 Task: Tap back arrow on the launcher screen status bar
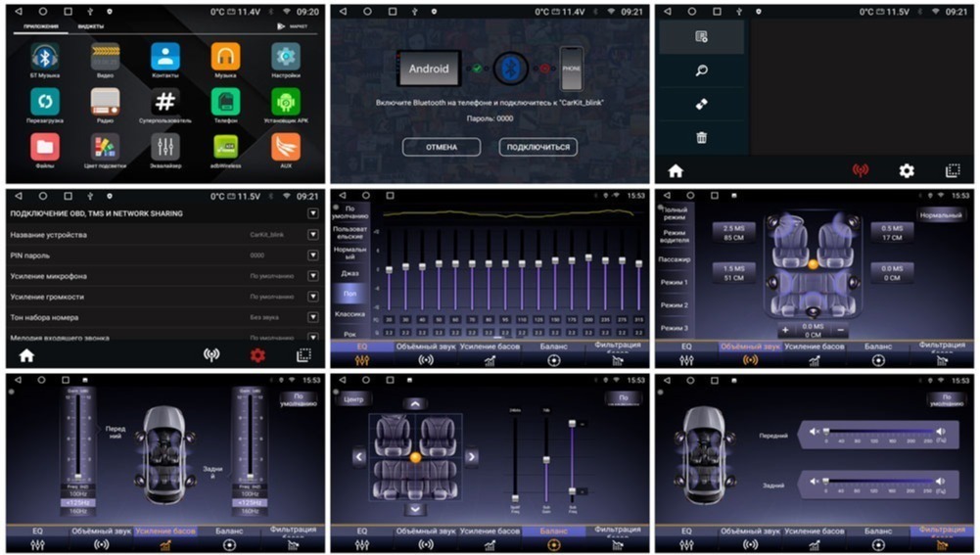tap(19, 11)
